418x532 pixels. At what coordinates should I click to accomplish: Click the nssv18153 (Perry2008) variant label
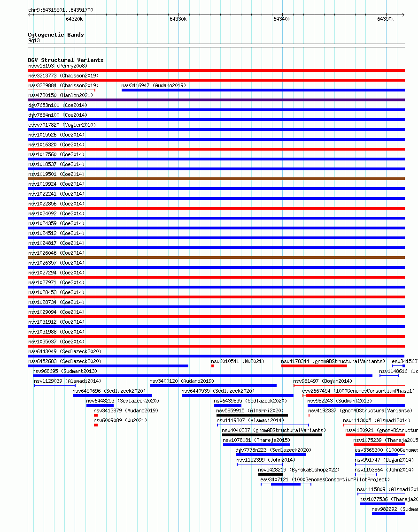(x=58, y=66)
